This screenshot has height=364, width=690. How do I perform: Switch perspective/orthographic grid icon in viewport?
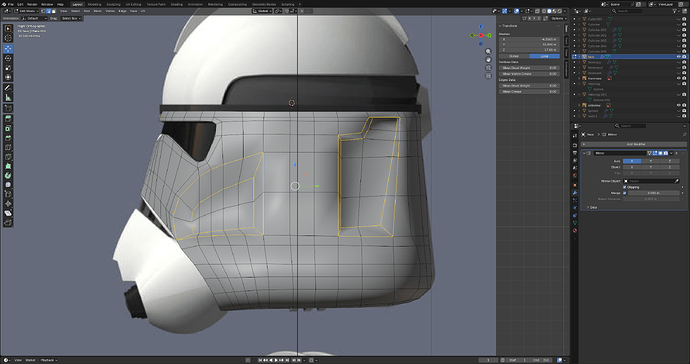[x=488, y=76]
